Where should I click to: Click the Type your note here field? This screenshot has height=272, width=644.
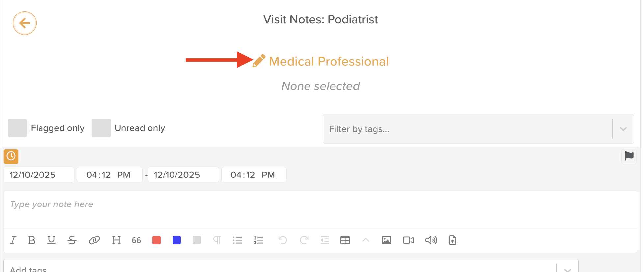(320, 209)
